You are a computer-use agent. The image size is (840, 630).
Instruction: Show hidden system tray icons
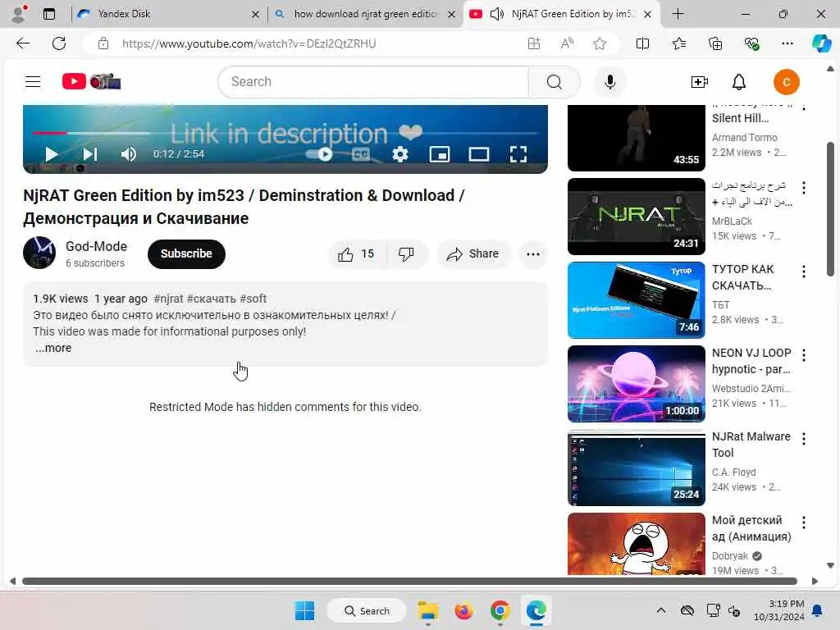[x=661, y=610]
